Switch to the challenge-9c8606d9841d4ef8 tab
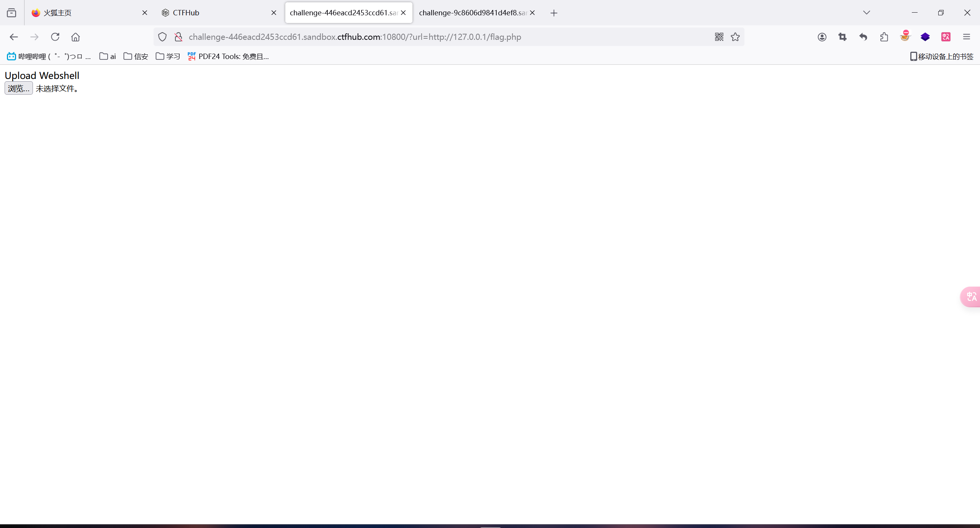The height and width of the screenshot is (528, 980). (x=478, y=13)
